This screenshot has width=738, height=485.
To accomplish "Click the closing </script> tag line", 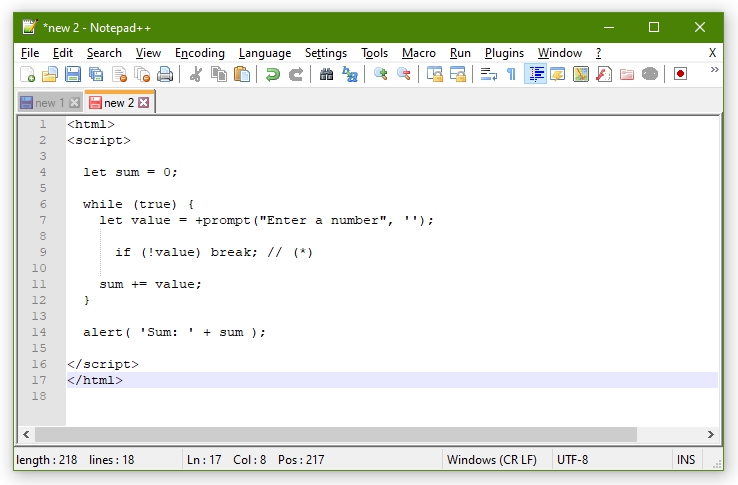I will [x=103, y=364].
